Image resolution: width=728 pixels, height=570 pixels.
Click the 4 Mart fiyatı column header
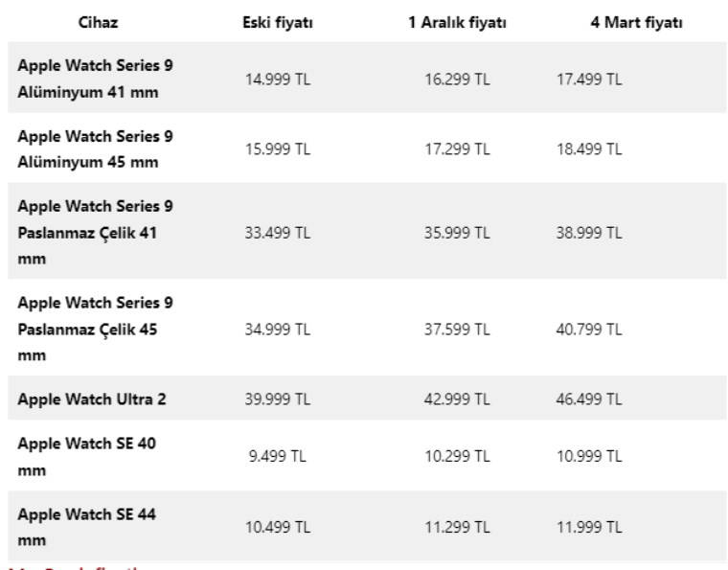(636, 23)
